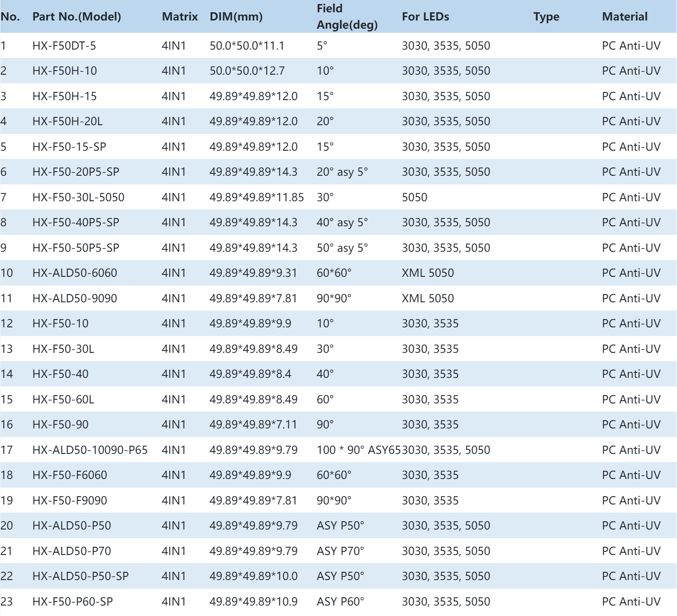Click dimension 49.89*49.89*11.85
Viewport: 677px width, 616px height.
[x=256, y=198]
